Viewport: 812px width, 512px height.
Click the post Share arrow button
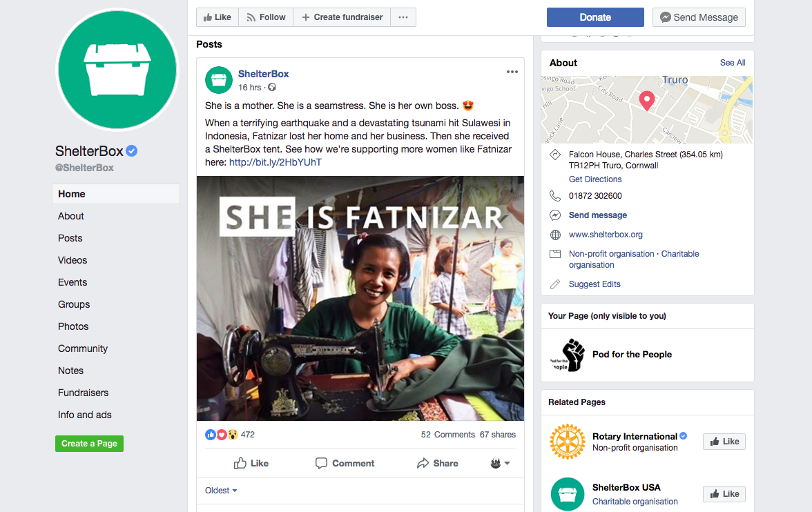click(x=438, y=463)
